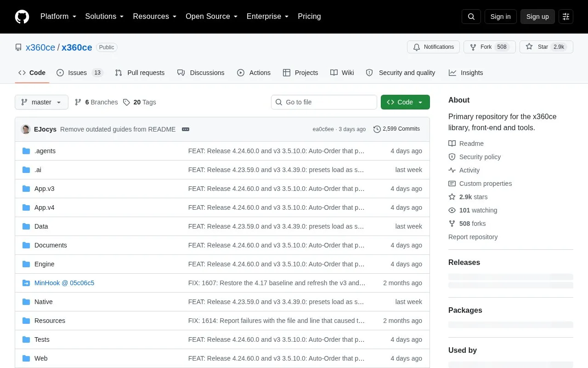The image size is (588, 368).
Task: Click the Notifications bell button
Action: [433, 47]
